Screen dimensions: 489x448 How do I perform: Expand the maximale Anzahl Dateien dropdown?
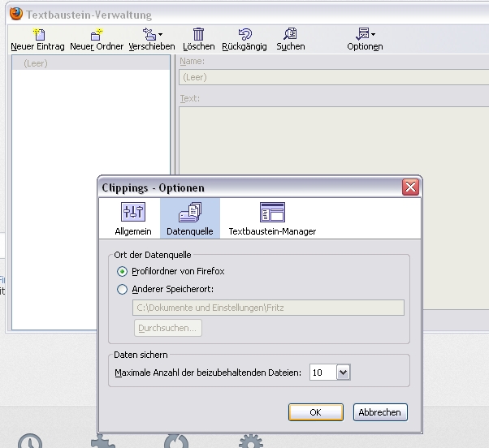point(342,372)
